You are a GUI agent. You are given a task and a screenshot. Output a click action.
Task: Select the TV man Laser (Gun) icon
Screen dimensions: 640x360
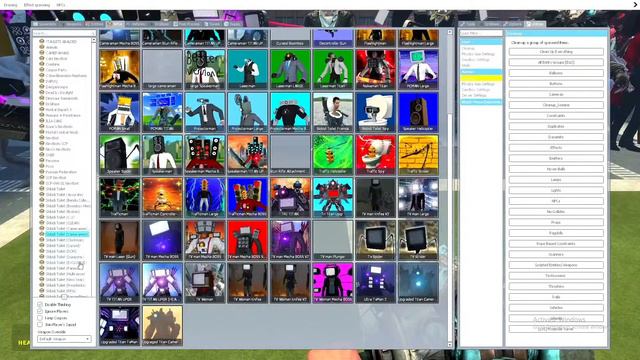[x=119, y=240]
